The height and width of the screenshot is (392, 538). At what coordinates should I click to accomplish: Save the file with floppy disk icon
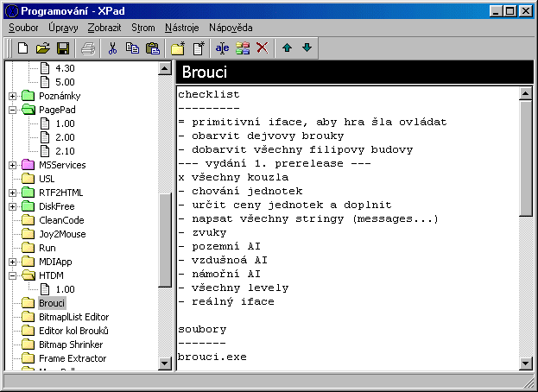(63, 48)
